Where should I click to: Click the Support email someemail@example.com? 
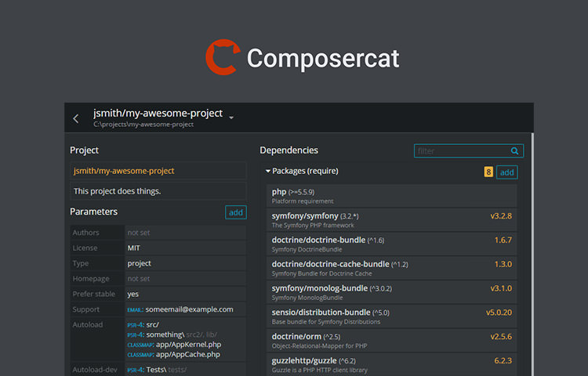tap(189, 309)
